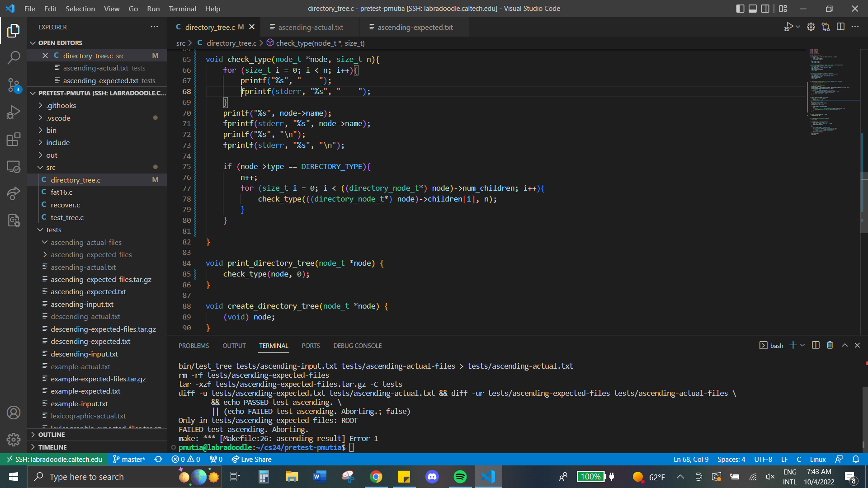Click master branch in status bar
Viewport: 868px width, 488px height.
coord(129,459)
